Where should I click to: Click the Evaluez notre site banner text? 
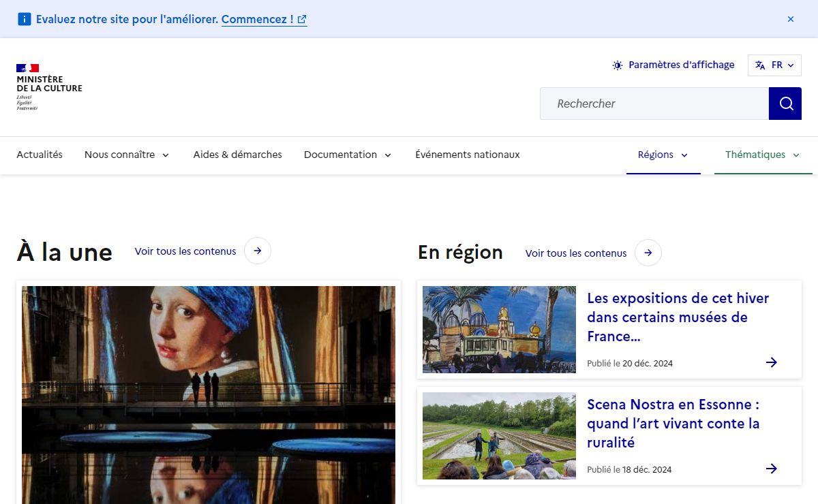point(127,19)
